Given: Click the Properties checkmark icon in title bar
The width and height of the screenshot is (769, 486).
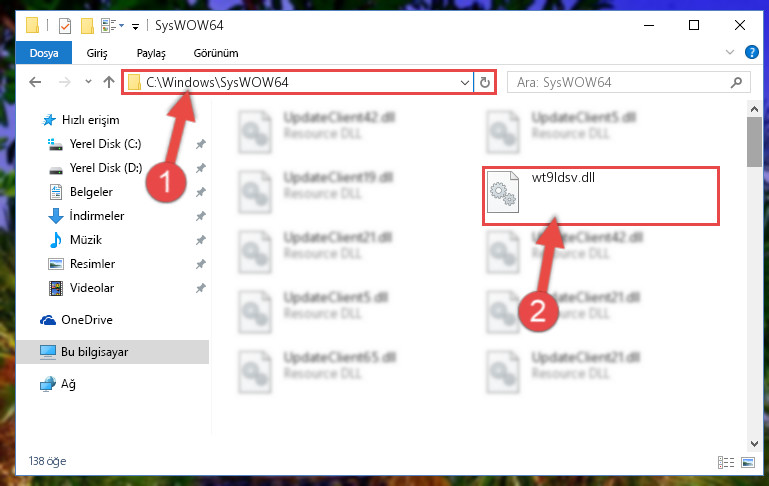Looking at the screenshot, I should (x=65, y=26).
